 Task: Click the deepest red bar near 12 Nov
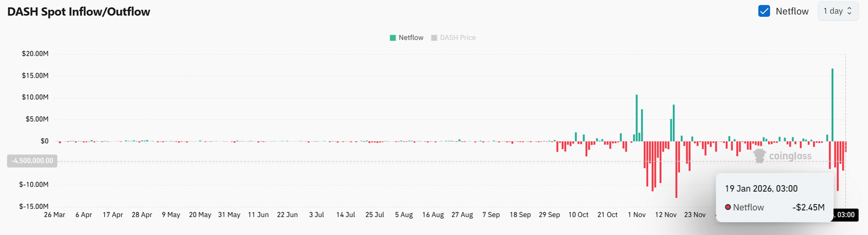point(676,168)
